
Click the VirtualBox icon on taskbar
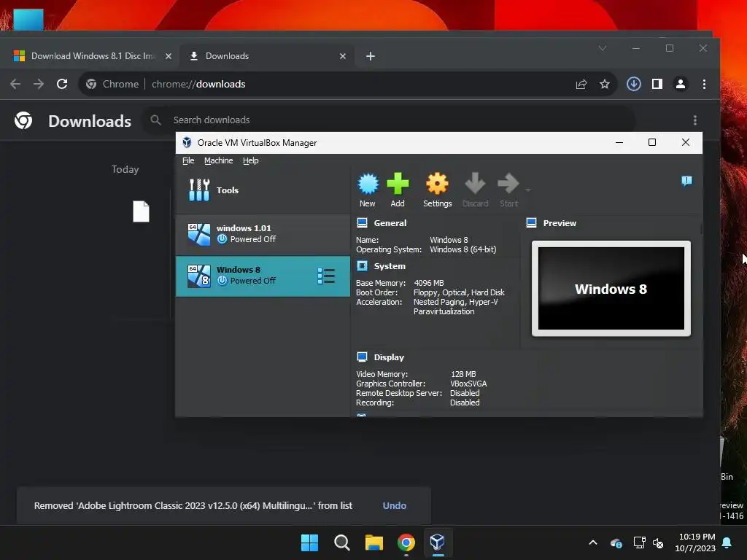[438, 542]
